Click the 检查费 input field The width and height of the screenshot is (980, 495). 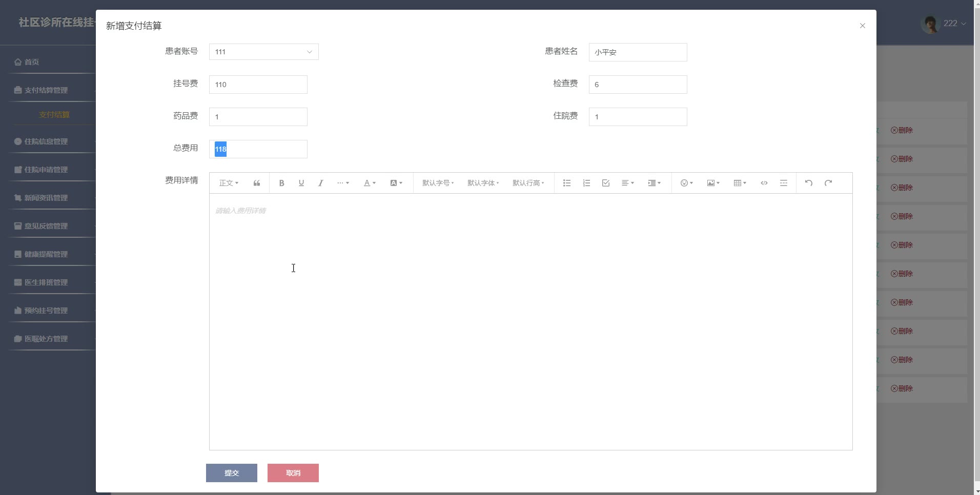click(x=638, y=85)
